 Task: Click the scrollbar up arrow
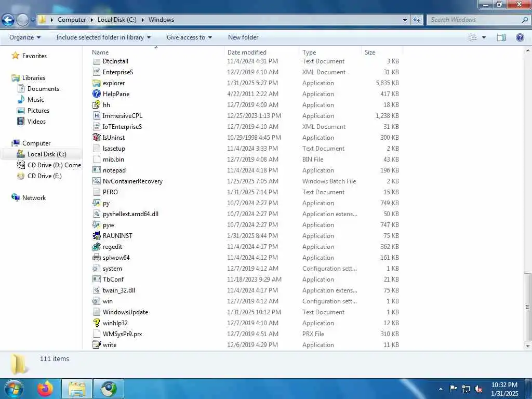click(527, 50)
